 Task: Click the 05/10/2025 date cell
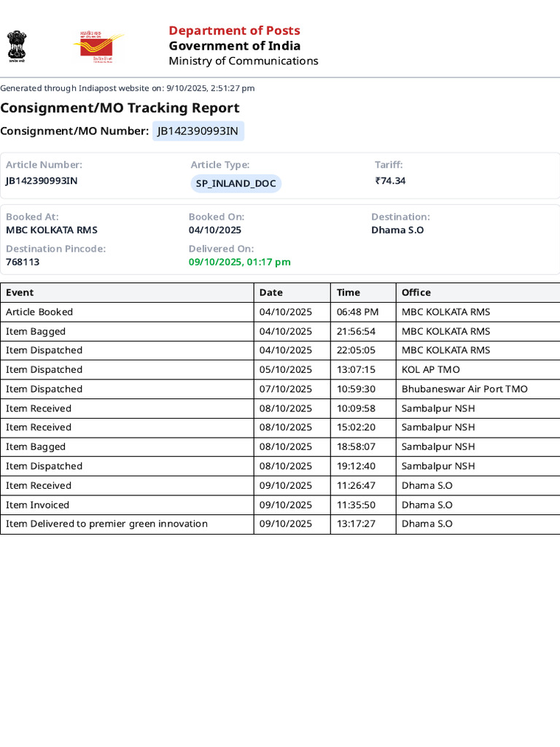pos(292,370)
